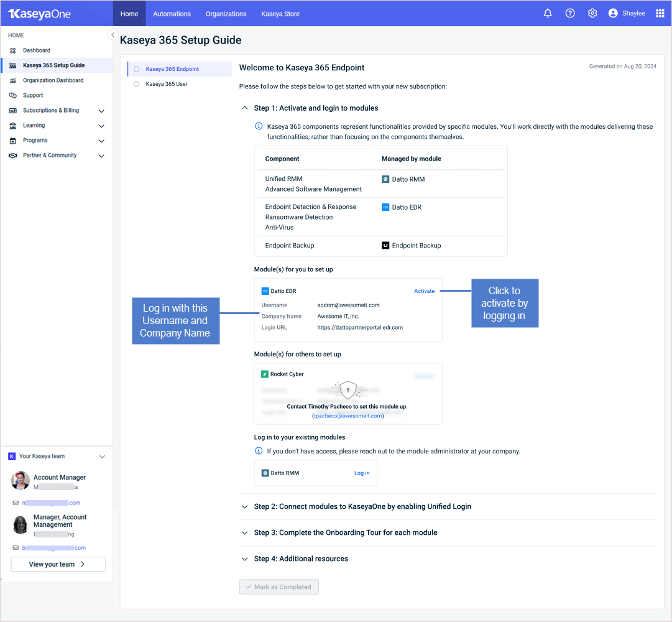Select the Kaseya 365 Endpoint radio button
Screen dimensions: 672x622
(137, 69)
